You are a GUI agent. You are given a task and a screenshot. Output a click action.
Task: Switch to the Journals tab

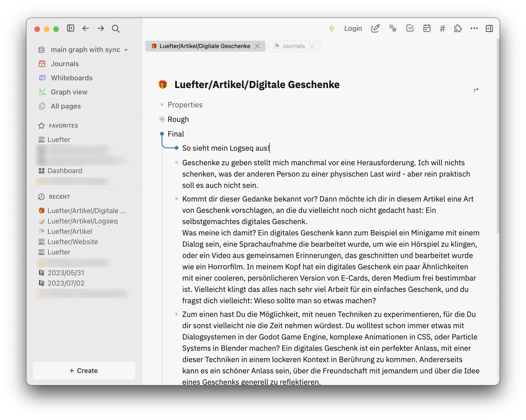(293, 46)
